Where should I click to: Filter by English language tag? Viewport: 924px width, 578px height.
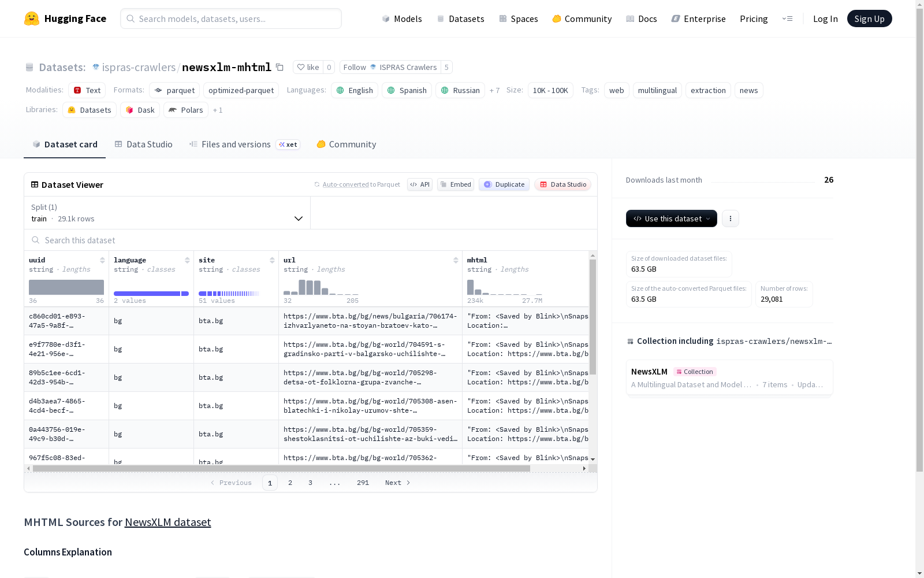click(355, 90)
